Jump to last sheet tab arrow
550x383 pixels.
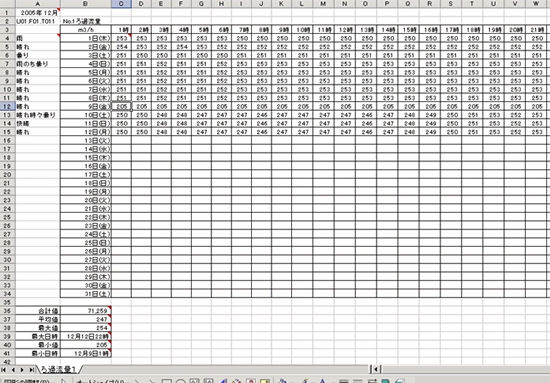pos(32,370)
